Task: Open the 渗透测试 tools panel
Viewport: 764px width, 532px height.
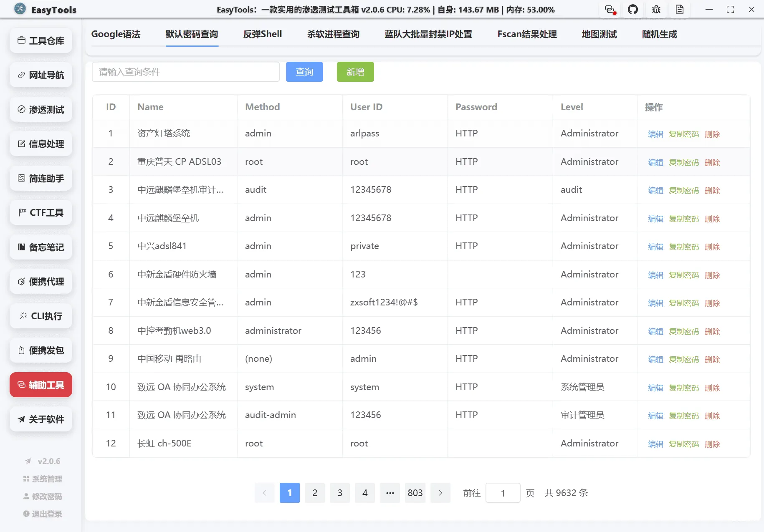Action: 40,109
